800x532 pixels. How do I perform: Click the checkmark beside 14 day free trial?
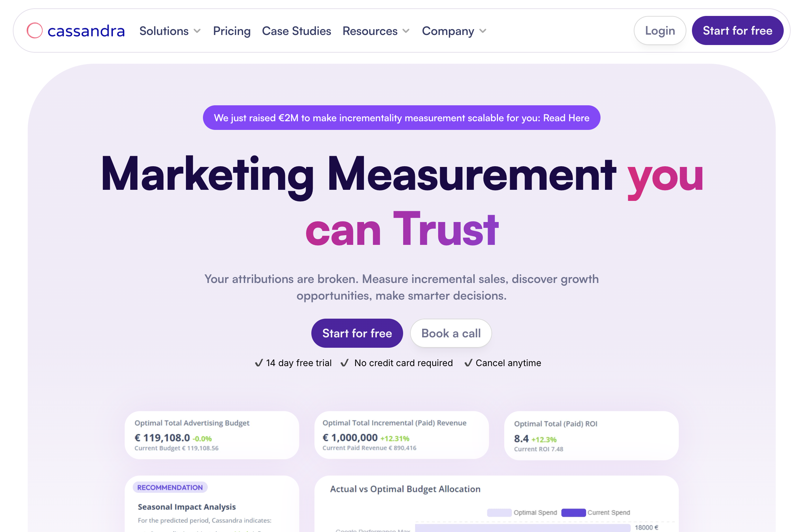pos(258,363)
